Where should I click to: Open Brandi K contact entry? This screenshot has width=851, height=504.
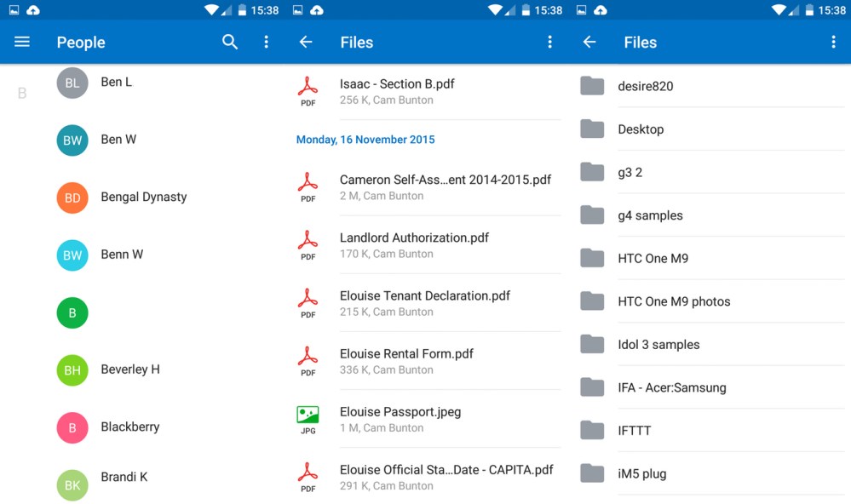click(x=124, y=478)
